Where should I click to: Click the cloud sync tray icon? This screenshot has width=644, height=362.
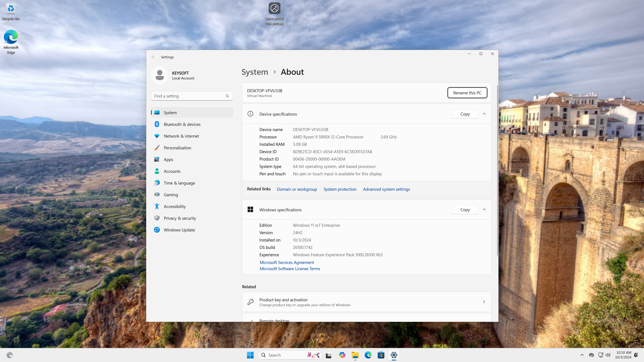tap(591, 355)
